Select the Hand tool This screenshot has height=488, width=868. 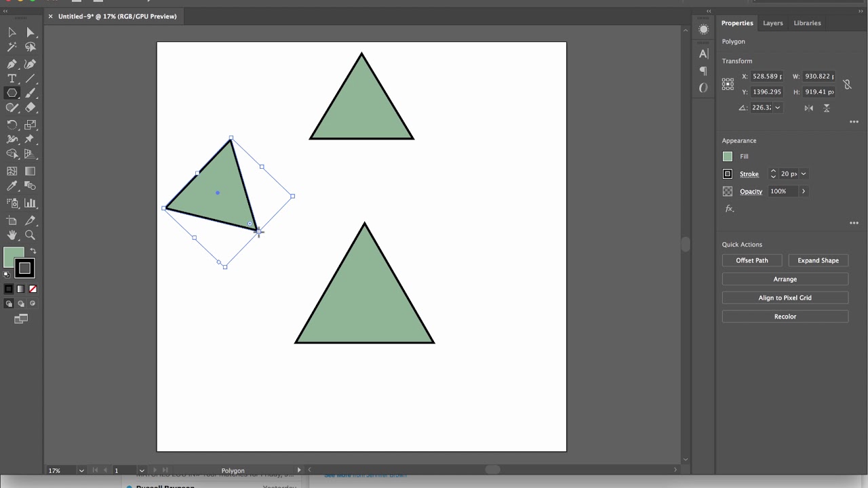point(12,235)
